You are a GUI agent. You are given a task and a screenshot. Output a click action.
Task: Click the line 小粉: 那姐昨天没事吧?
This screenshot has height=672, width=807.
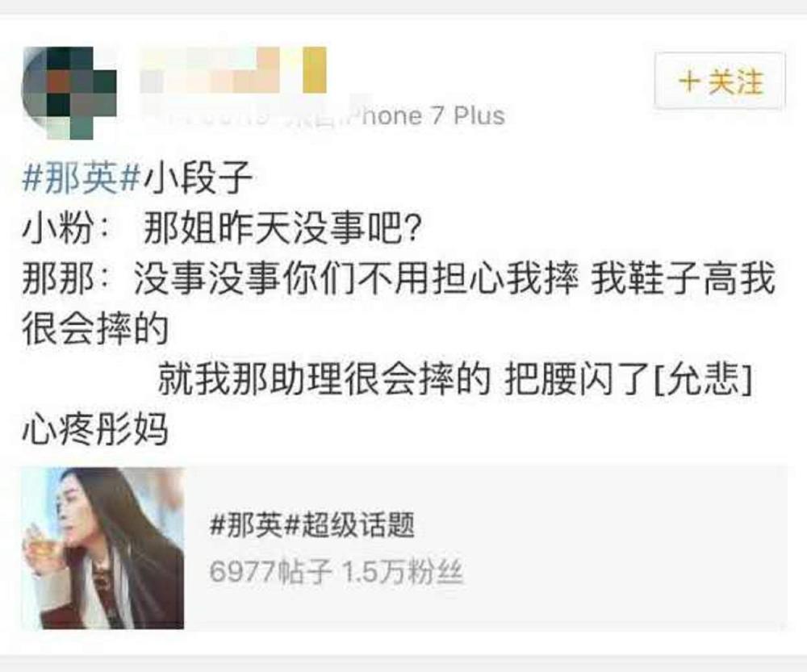[223, 228]
